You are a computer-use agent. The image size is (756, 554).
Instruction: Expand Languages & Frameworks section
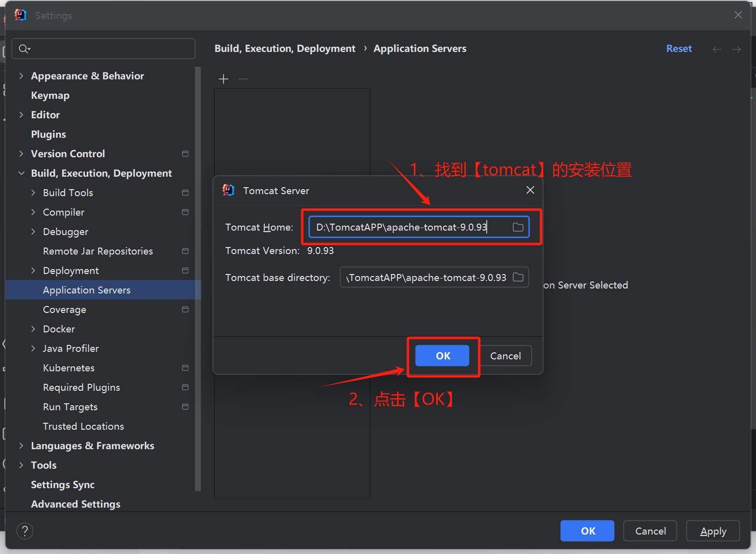(21, 446)
